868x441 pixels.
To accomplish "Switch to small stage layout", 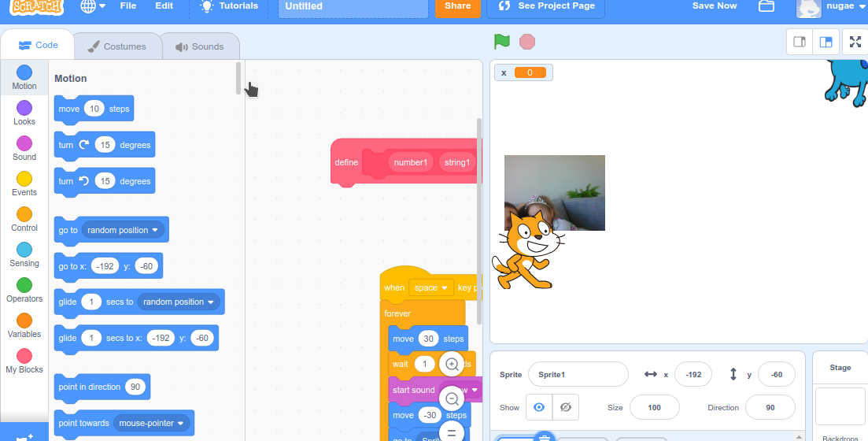I will pos(800,42).
